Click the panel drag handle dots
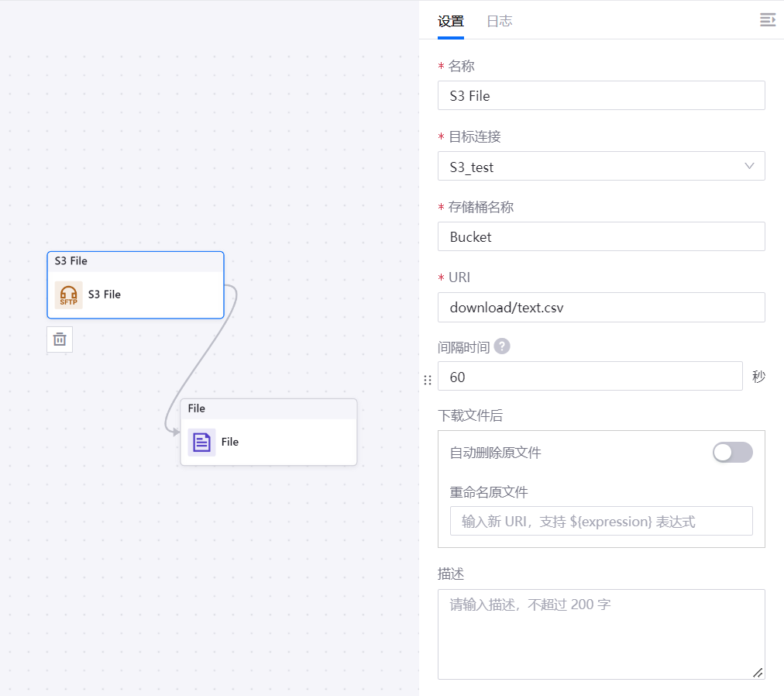 click(428, 380)
